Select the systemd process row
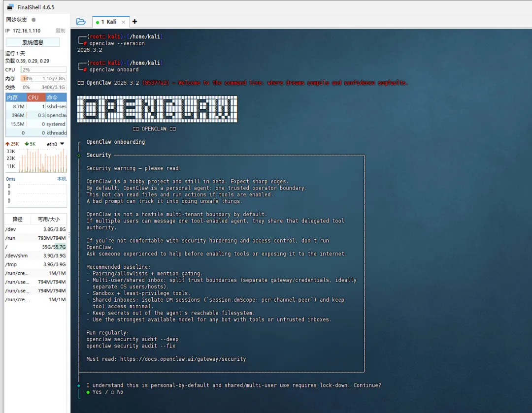The height and width of the screenshot is (413, 532). point(36,124)
